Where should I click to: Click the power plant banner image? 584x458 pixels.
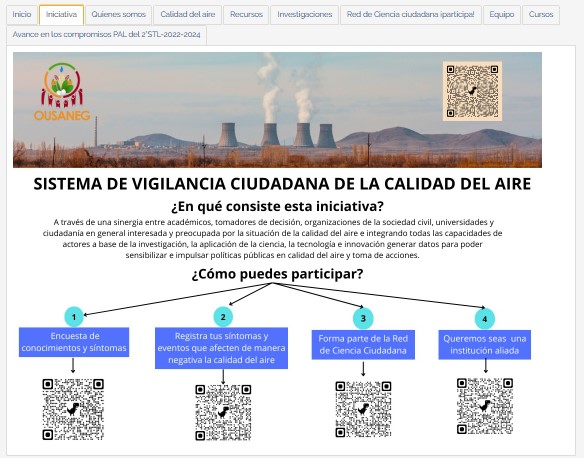pyautogui.click(x=277, y=110)
